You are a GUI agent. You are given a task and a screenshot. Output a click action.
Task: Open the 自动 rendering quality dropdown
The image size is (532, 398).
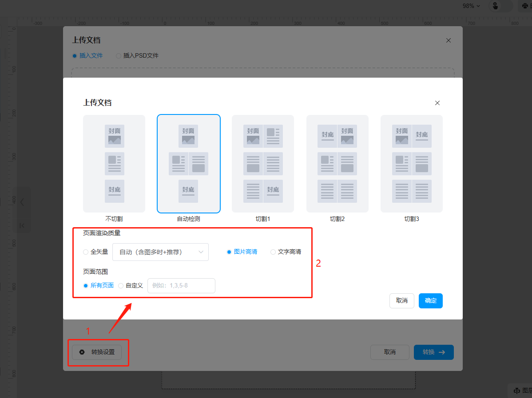(160, 252)
